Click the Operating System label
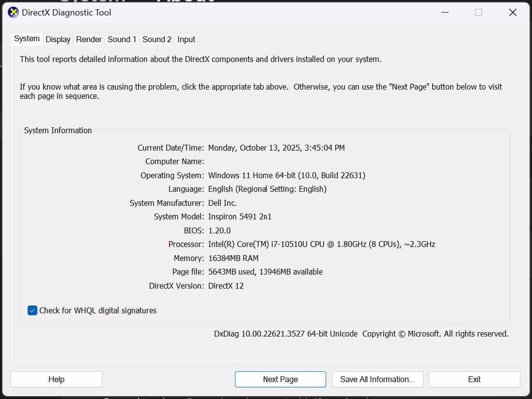The width and height of the screenshot is (532, 399). 172,175
